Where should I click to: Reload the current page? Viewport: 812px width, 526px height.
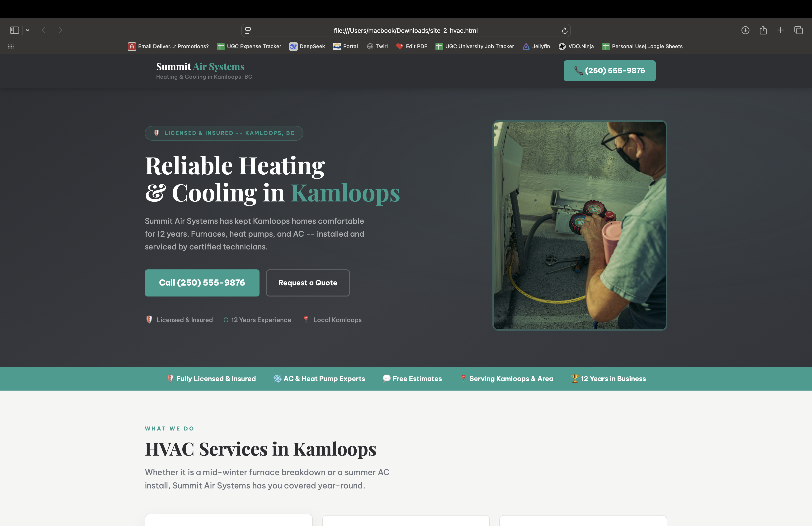pos(565,30)
